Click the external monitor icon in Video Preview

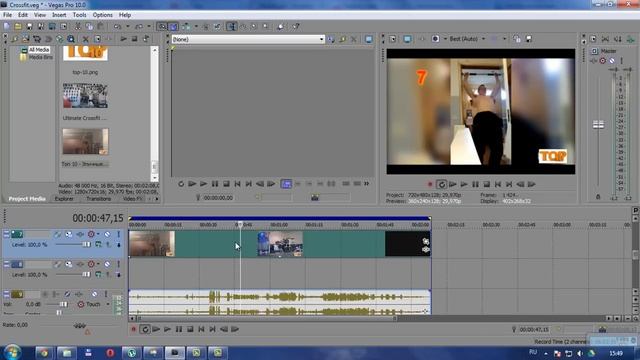point(407,39)
